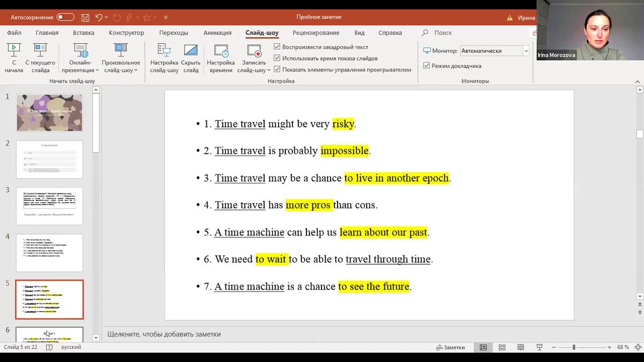Switch to the Конструктор tab
This screenshot has height=362, width=644.
[x=126, y=33]
